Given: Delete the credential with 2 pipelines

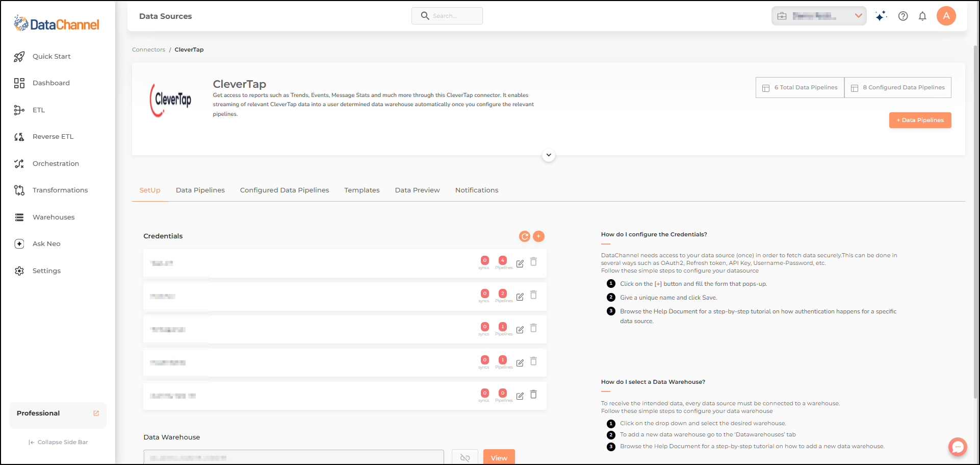Looking at the screenshot, I should pos(533,295).
